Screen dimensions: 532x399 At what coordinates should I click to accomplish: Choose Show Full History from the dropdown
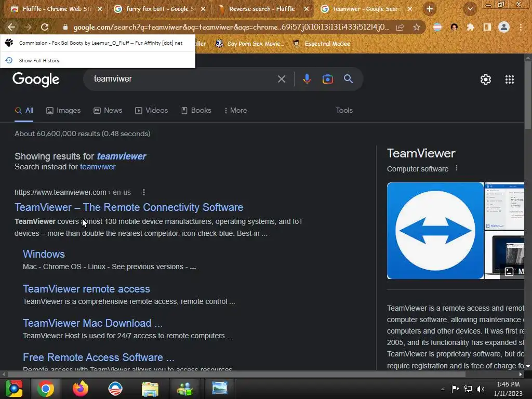98,60
